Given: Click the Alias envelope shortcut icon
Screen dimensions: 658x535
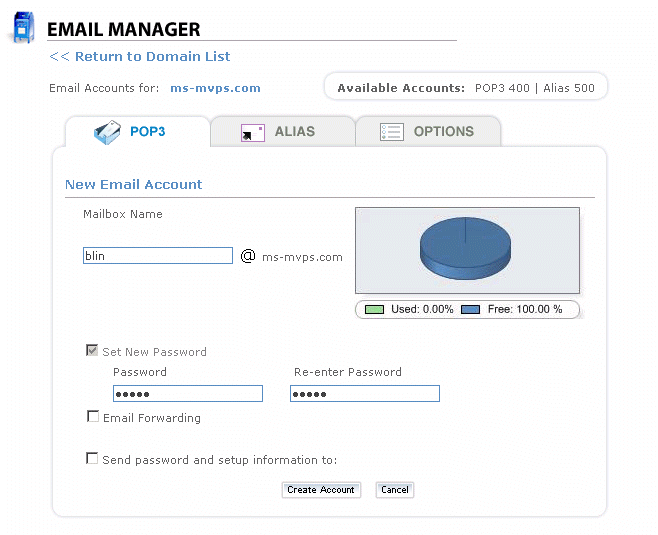Looking at the screenshot, I should (253, 133).
